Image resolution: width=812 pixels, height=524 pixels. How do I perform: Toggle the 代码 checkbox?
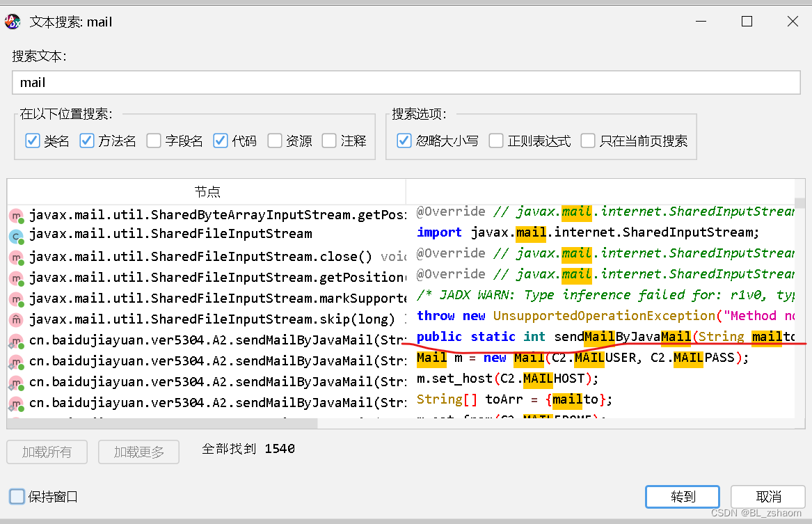coord(220,141)
